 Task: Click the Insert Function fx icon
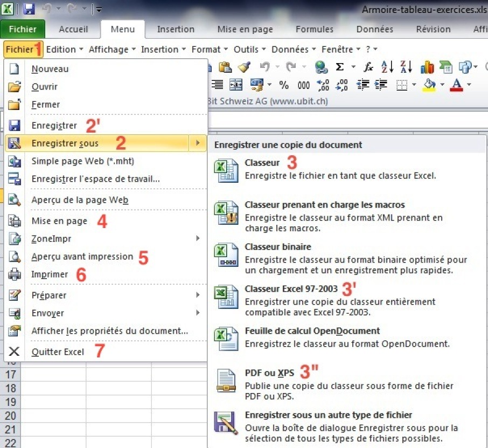tap(368, 67)
